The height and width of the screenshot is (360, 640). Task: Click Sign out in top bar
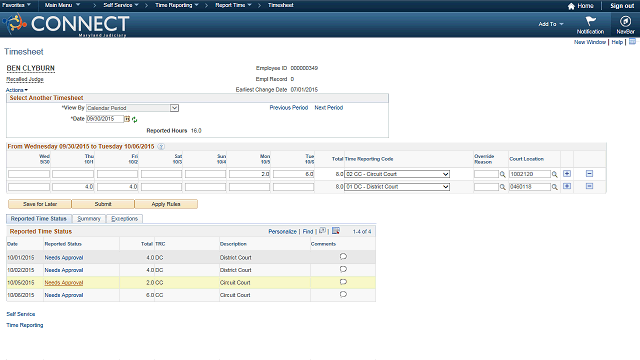pos(622,6)
